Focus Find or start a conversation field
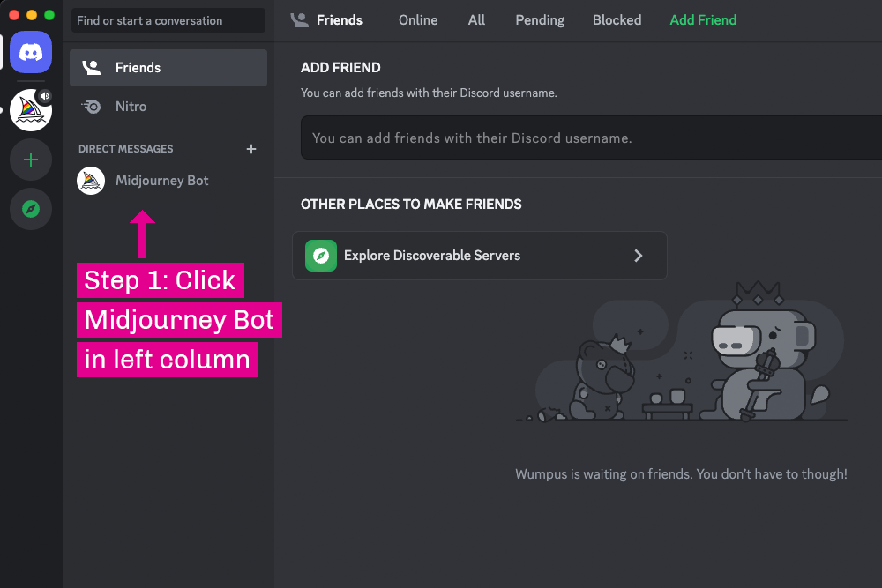 (168, 20)
